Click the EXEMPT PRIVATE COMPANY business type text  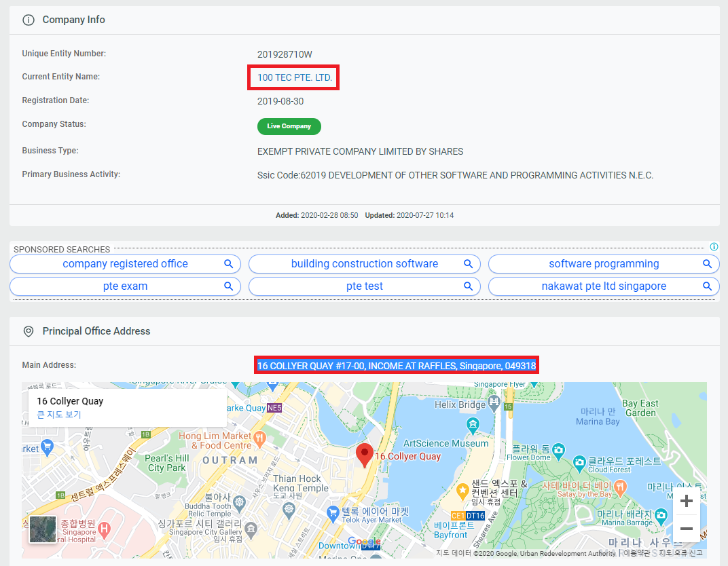coord(361,152)
